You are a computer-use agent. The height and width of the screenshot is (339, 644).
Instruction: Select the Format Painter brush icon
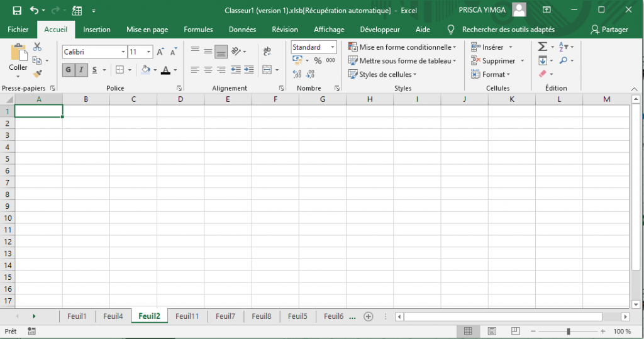coord(37,74)
